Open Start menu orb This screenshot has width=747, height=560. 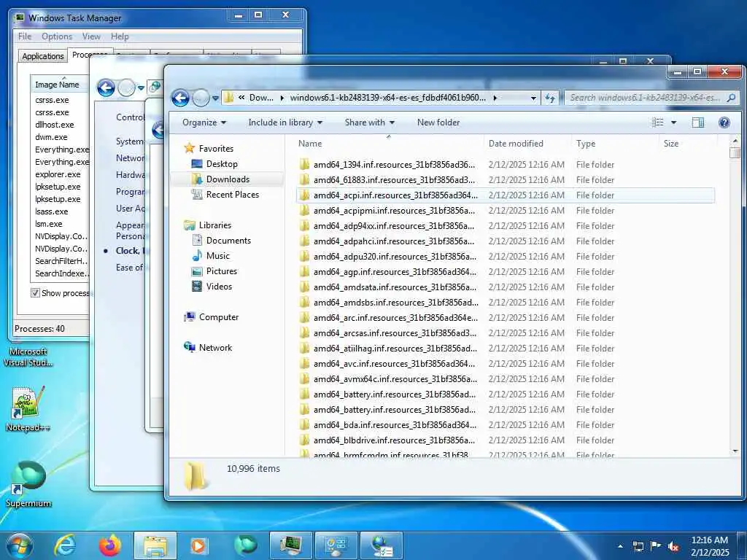coord(19,545)
